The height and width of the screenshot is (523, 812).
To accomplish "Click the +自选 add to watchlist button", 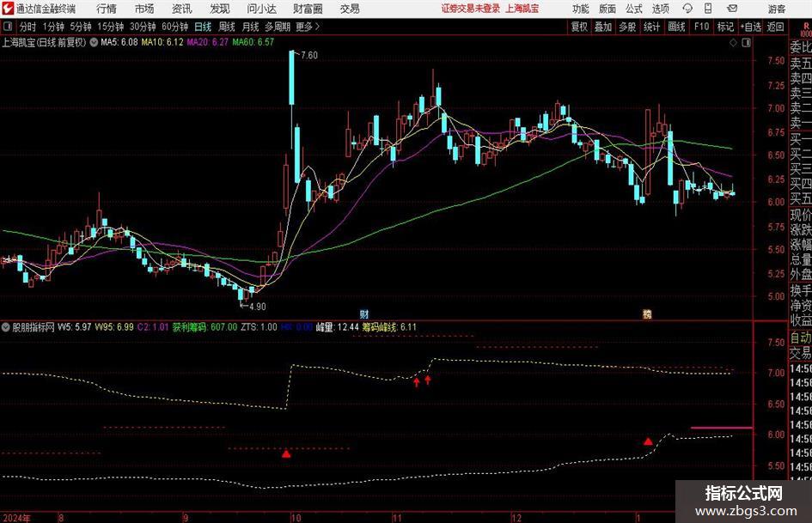I will click(751, 27).
